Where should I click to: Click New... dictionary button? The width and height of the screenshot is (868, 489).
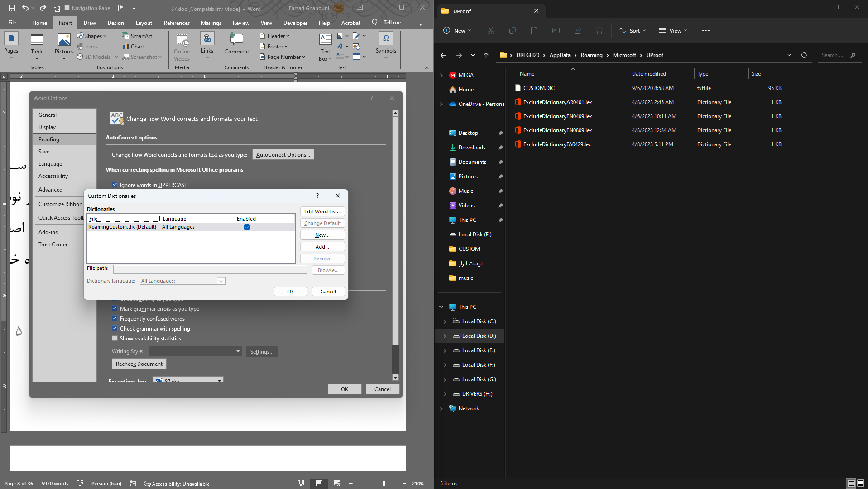(x=322, y=235)
